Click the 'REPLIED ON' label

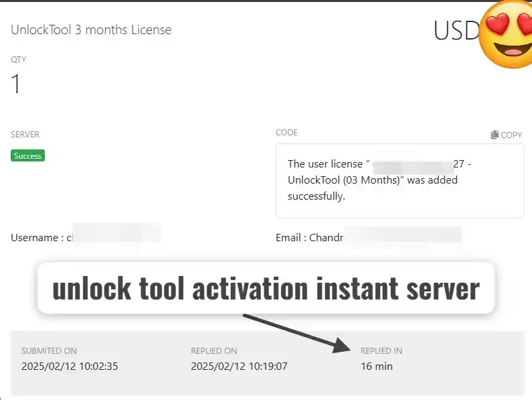[213, 350]
